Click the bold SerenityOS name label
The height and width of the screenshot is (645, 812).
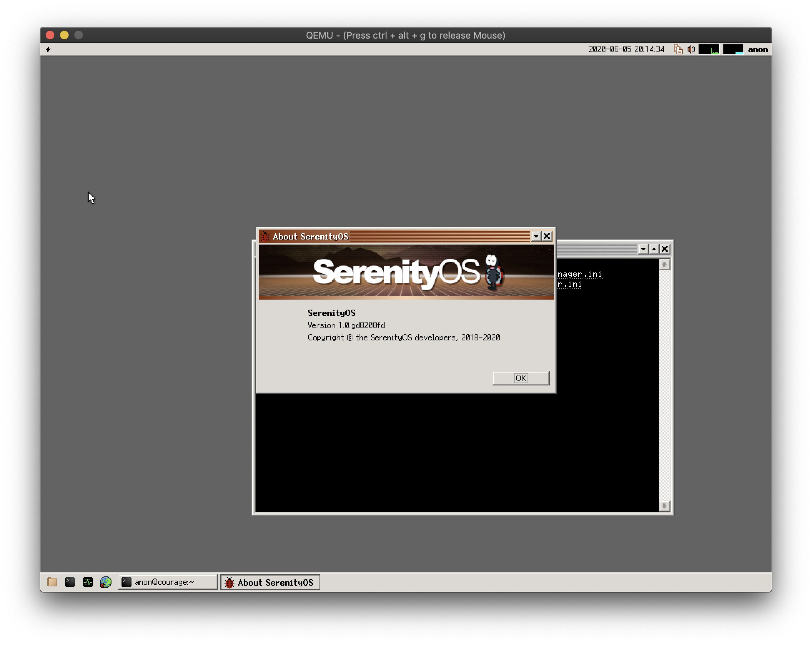tap(331, 313)
